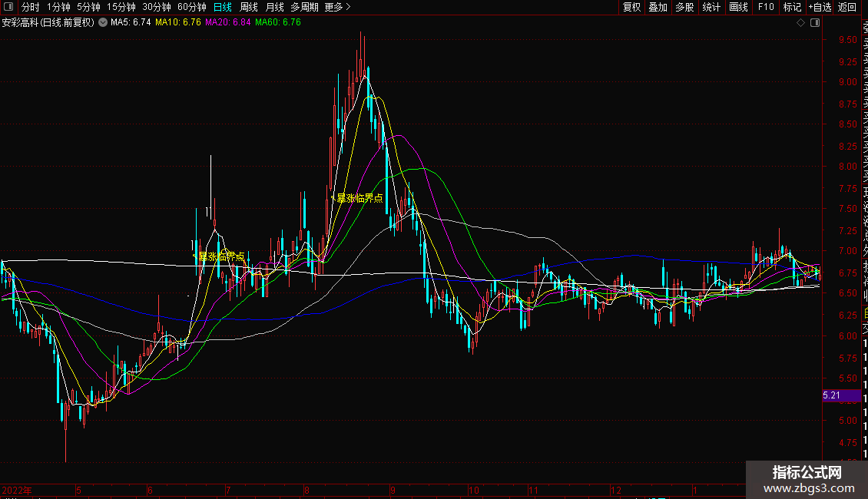Click the 复权 adjustment button

pos(631,7)
